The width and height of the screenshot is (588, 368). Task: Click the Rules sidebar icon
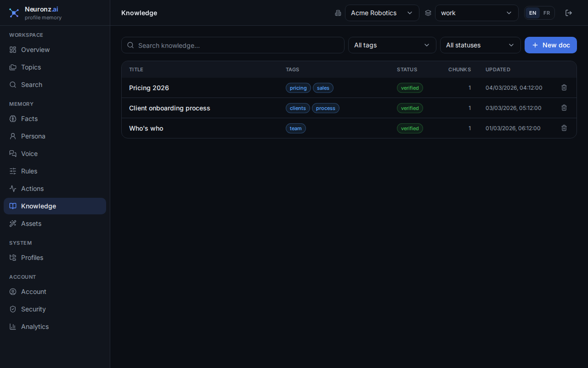click(13, 171)
